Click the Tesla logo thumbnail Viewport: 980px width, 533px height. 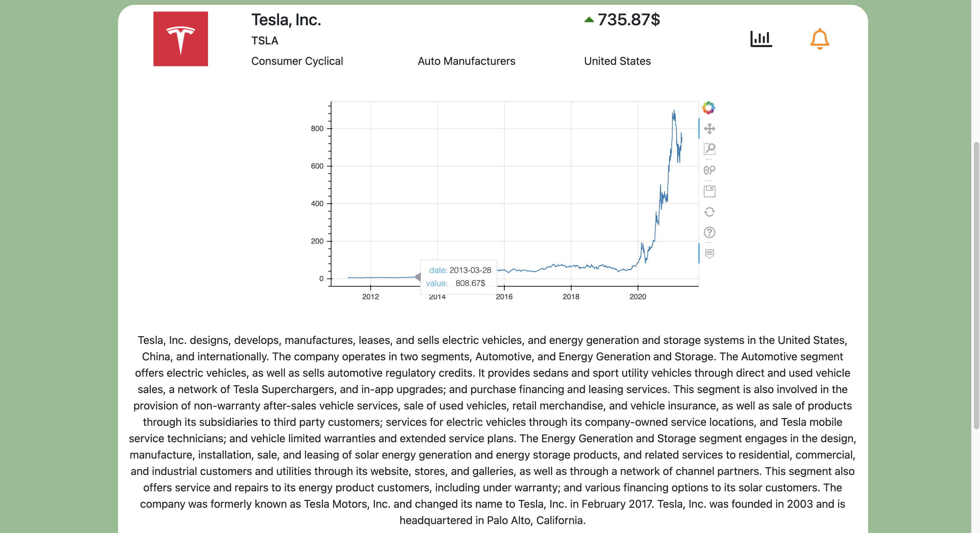(x=181, y=39)
